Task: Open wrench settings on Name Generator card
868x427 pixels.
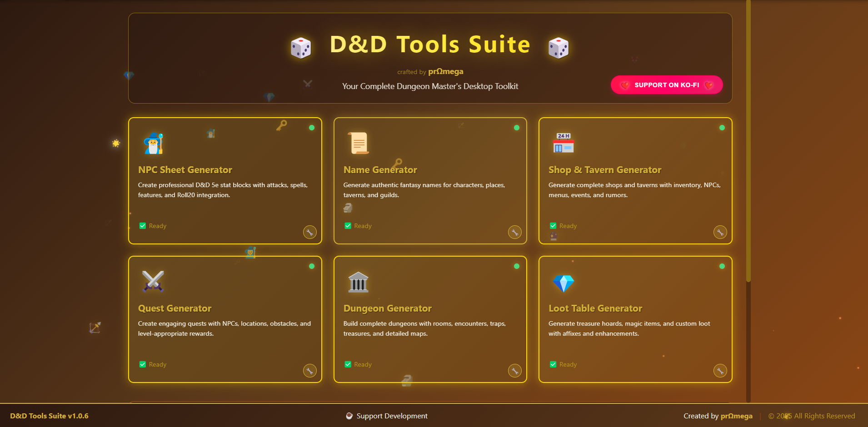Action: (x=515, y=232)
